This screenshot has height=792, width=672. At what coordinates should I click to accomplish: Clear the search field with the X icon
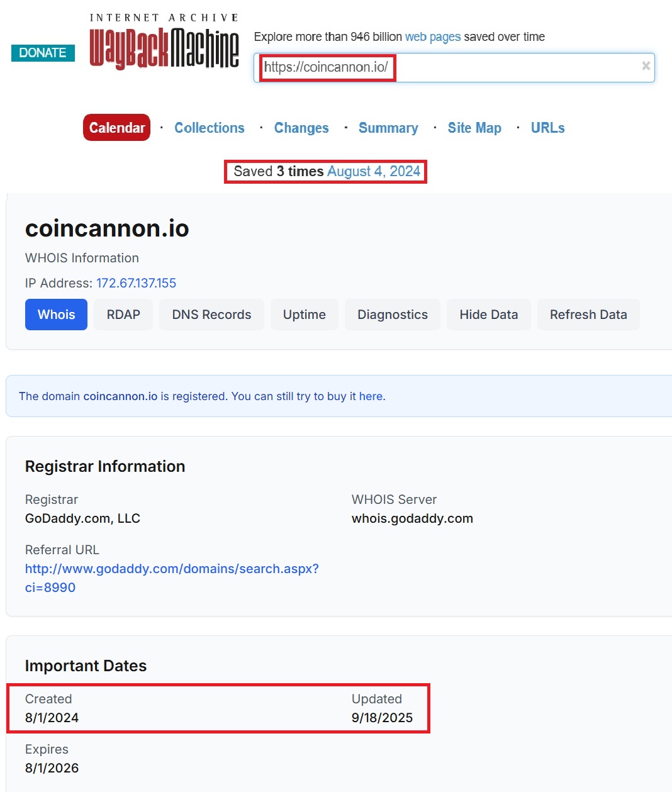(x=646, y=66)
